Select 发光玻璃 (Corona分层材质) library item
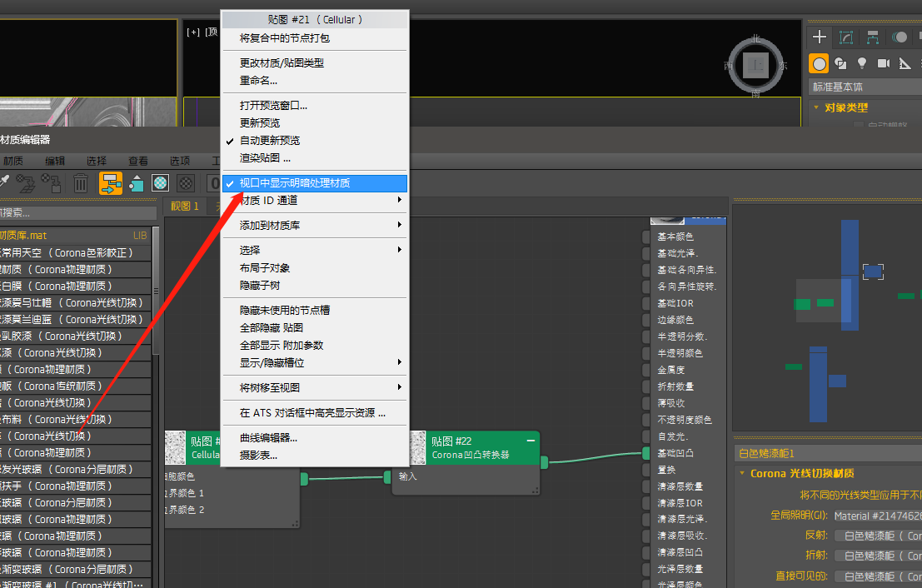This screenshot has height=588, width=922. pos(75,469)
